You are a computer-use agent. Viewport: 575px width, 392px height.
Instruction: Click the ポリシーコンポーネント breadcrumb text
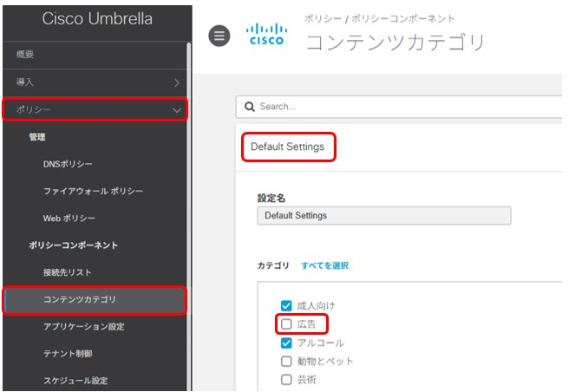[403, 18]
